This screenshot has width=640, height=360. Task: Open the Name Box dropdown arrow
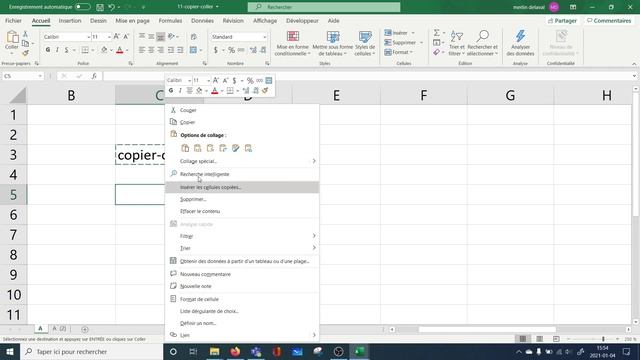40,76
